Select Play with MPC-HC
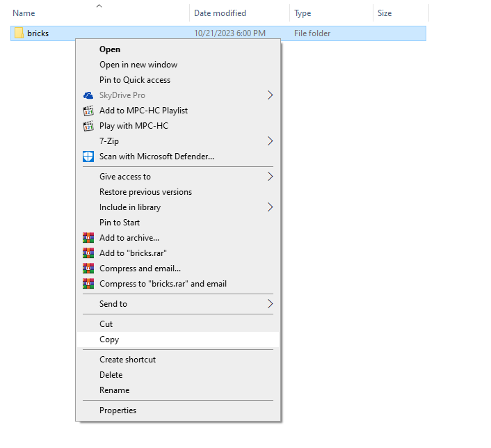The image size is (491, 448). click(x=178, y=126)
